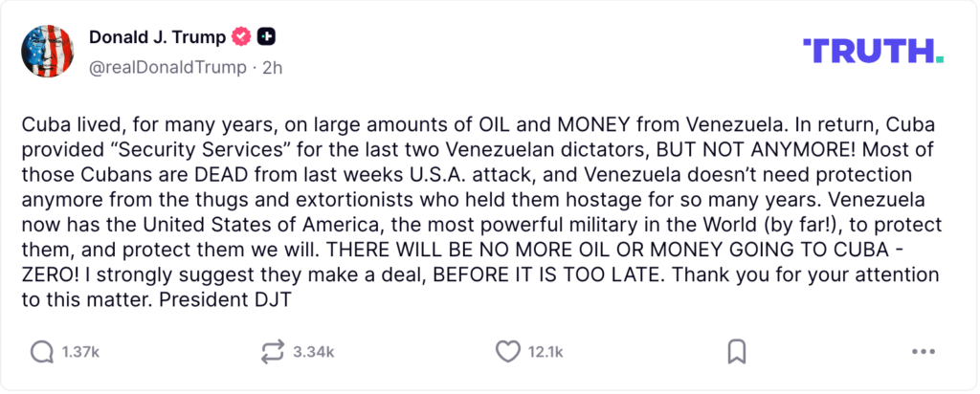Click the ReTruth arrows icon
Screen dimensions: 980x394
click(x=273, y=352)
